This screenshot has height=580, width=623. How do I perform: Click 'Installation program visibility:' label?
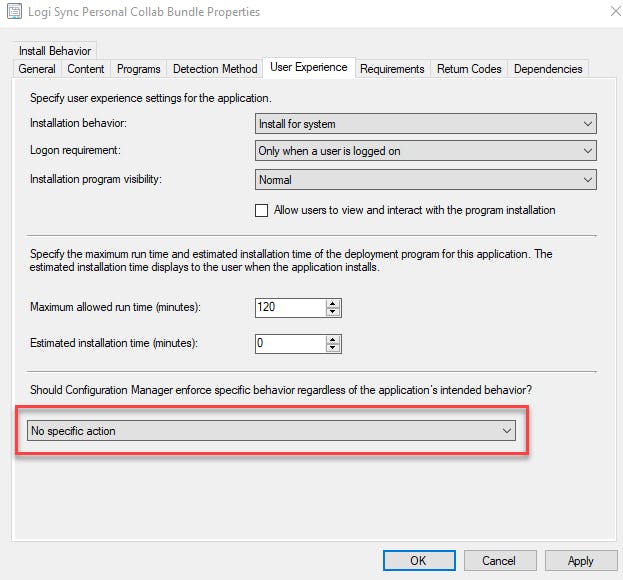96,179
